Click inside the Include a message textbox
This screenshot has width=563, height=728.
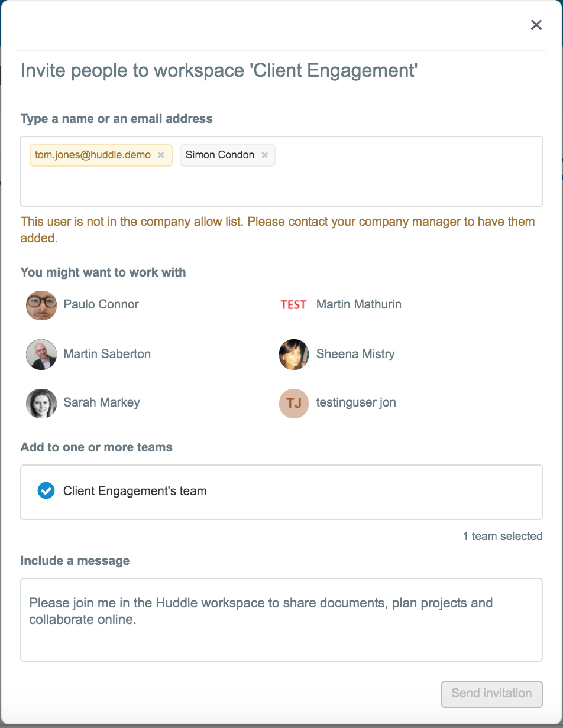(281, 620)
